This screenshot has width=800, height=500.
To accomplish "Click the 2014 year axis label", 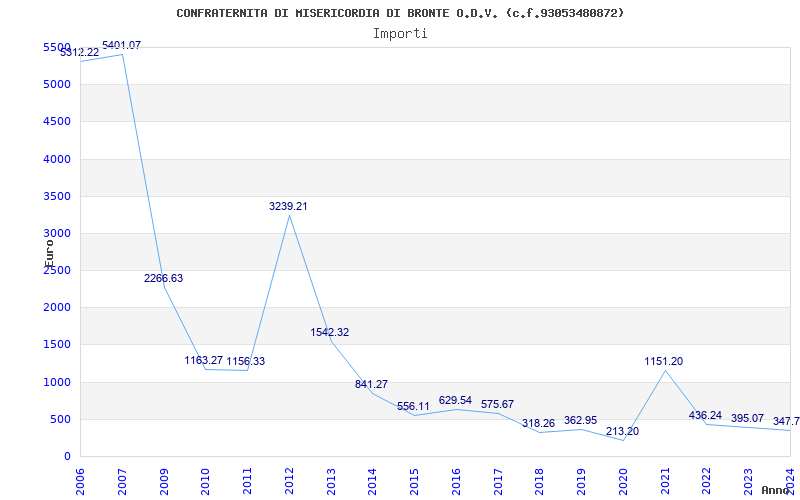I will pyautogui.click(x=372, y=481).
